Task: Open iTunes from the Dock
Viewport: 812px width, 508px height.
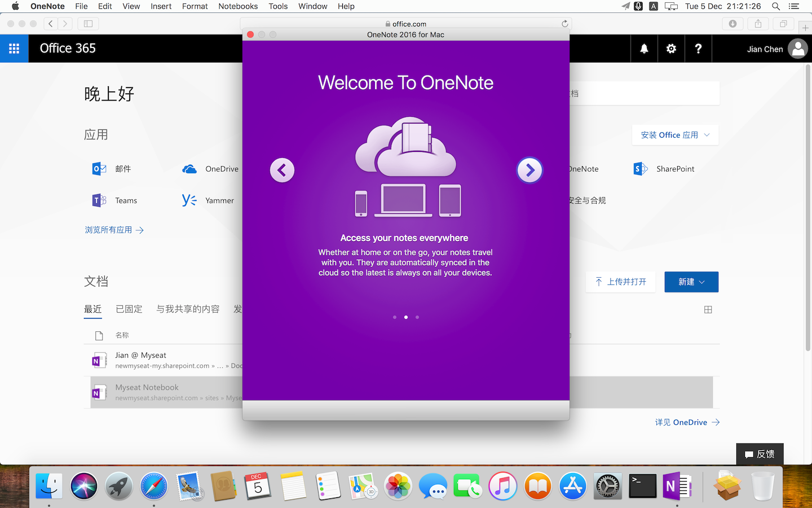Action: pos(502,486)
